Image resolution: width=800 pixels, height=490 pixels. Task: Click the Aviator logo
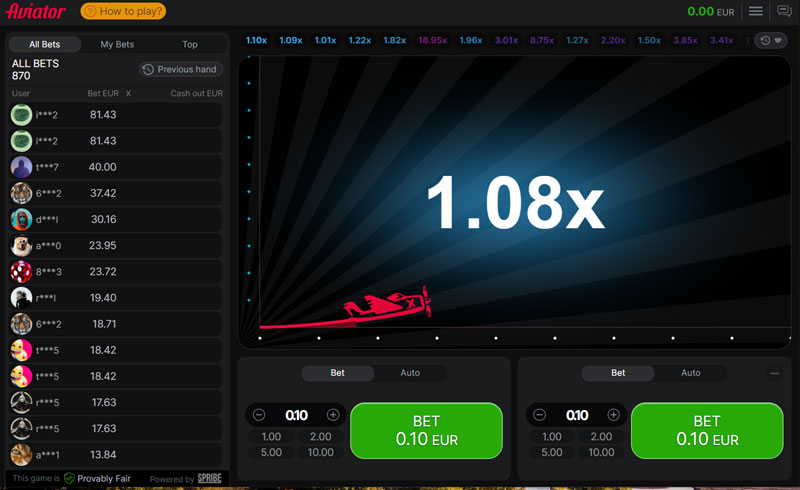click(36, 12)
